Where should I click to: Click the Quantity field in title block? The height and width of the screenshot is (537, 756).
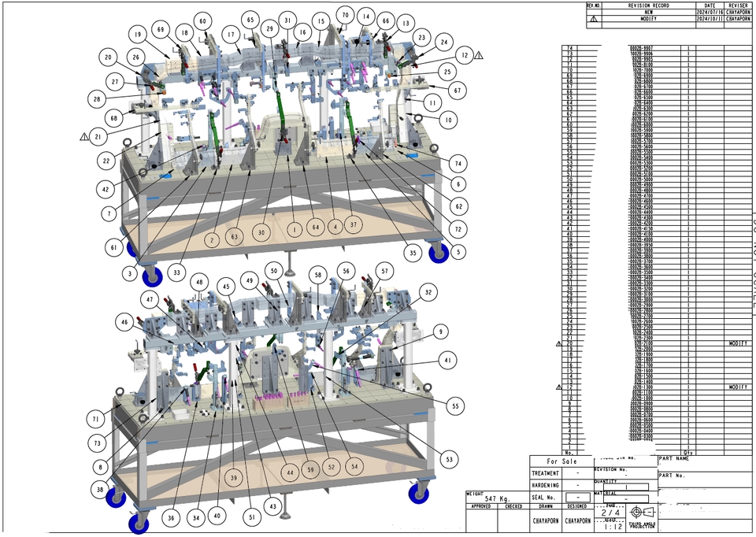tap(625, 487)
